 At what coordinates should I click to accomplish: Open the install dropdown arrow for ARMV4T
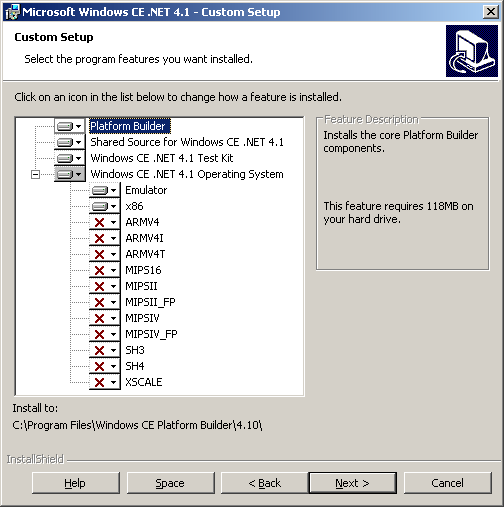coord(114,254)
